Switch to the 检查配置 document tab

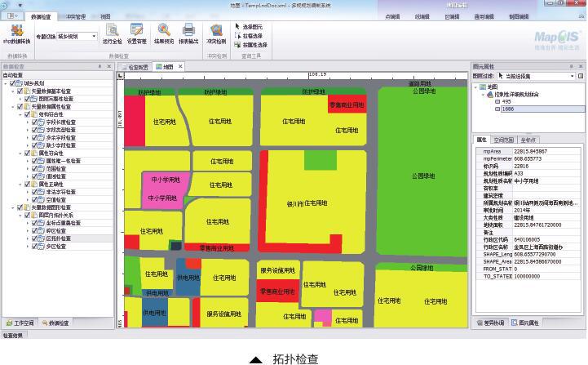pyautogui.click(x=135, y=67)
